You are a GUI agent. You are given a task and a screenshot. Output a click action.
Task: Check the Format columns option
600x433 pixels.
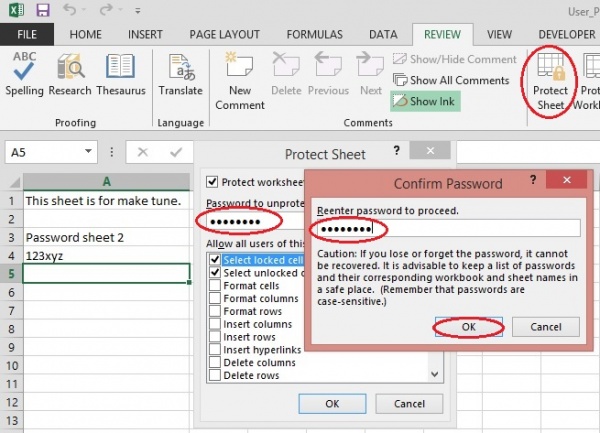(x=215, y=298)
